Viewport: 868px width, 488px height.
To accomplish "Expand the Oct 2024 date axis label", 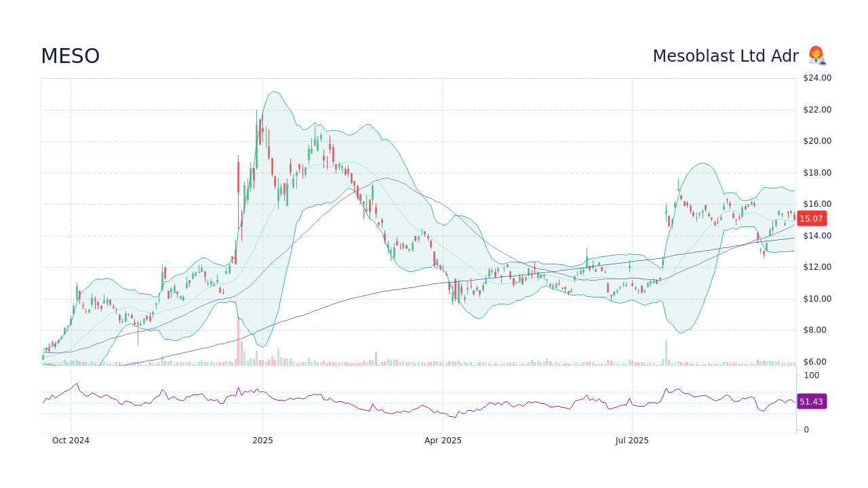I will click(71, 441).
